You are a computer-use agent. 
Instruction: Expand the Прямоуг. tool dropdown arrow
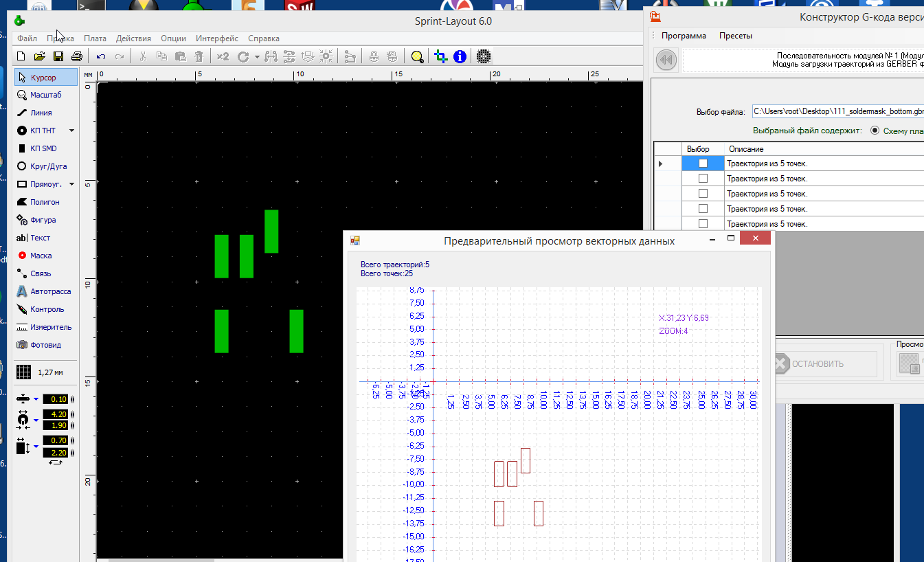pos(72,184)
